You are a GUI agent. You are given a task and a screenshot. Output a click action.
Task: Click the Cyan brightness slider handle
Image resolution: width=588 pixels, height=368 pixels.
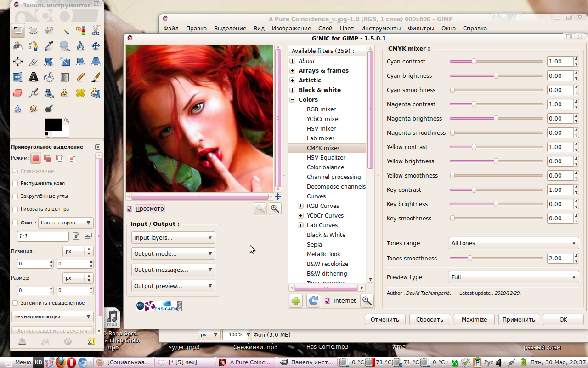[496, 76]
